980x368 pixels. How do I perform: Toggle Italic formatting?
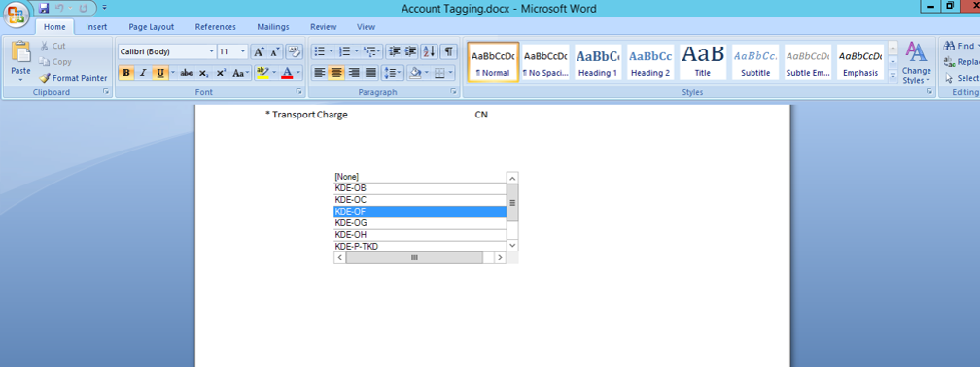143,73
